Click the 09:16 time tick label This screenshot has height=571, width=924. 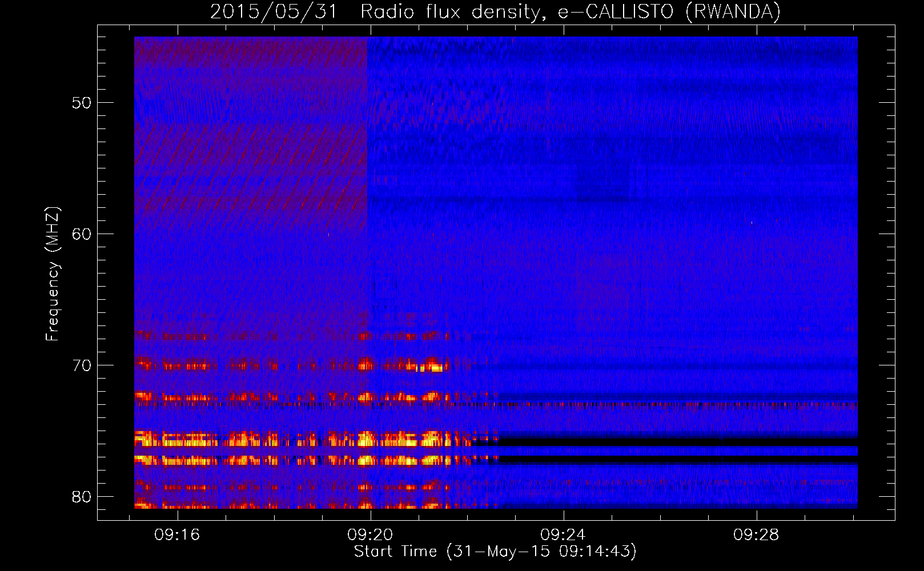[x=177, y=535]
